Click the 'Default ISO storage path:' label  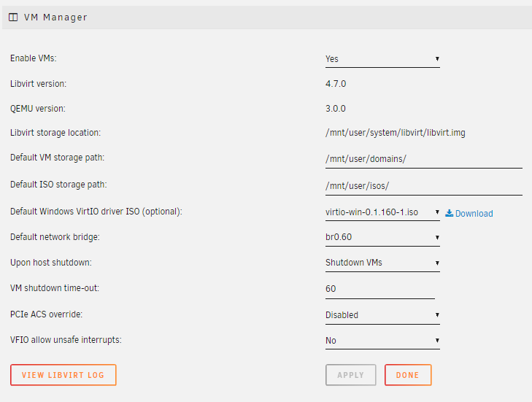pos(58,185)
